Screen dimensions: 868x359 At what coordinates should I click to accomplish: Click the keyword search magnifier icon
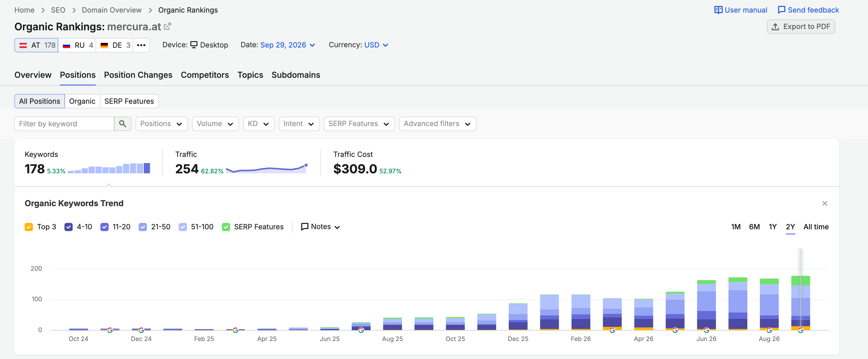pyautogui.click(x=123, y=124)
